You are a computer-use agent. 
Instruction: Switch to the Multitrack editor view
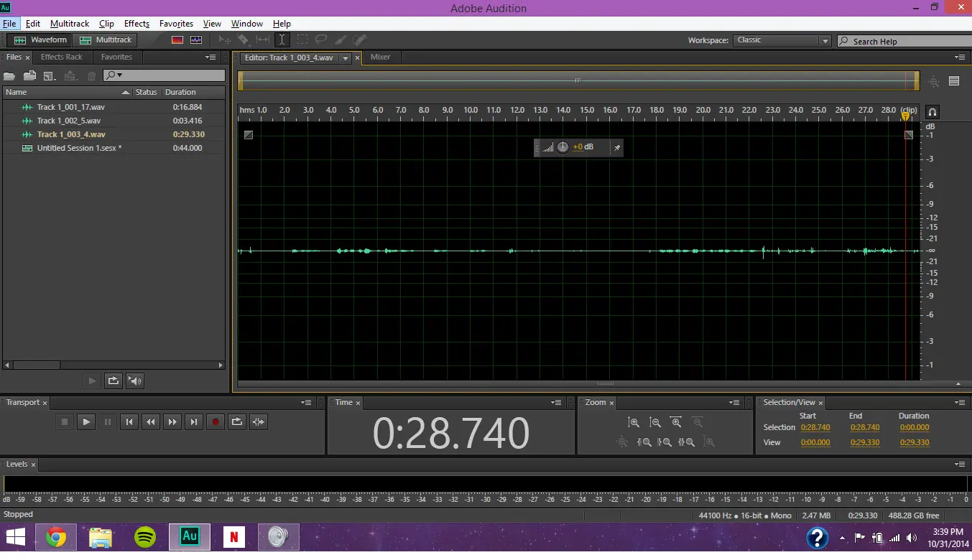[x=106, y=40]
